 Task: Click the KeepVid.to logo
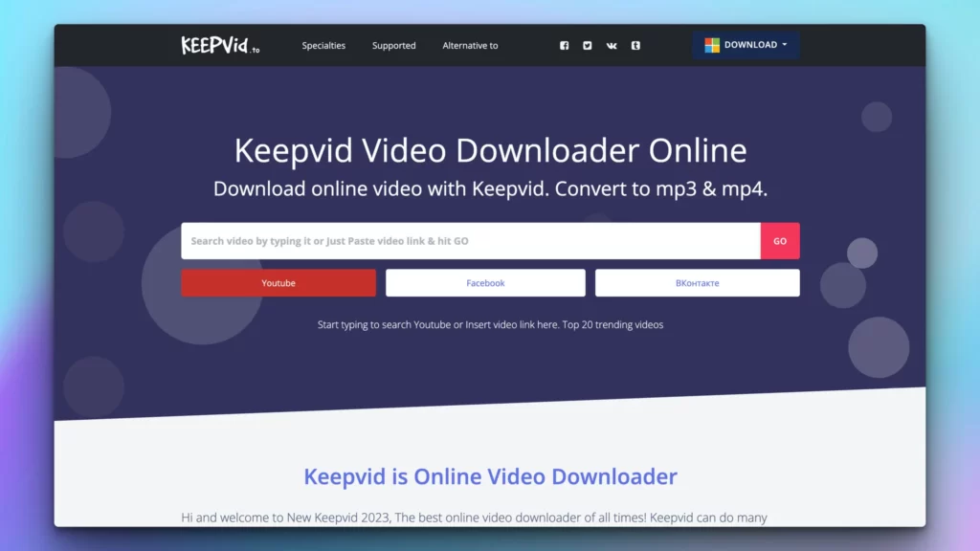tap(221, 45)
